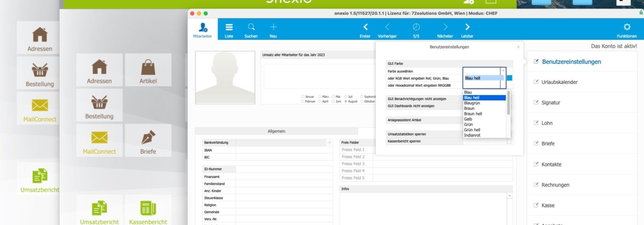Open the Briefe pen tile
Image resolution: width=644 pixels, height=225 pixels.
tap(148, 141)
